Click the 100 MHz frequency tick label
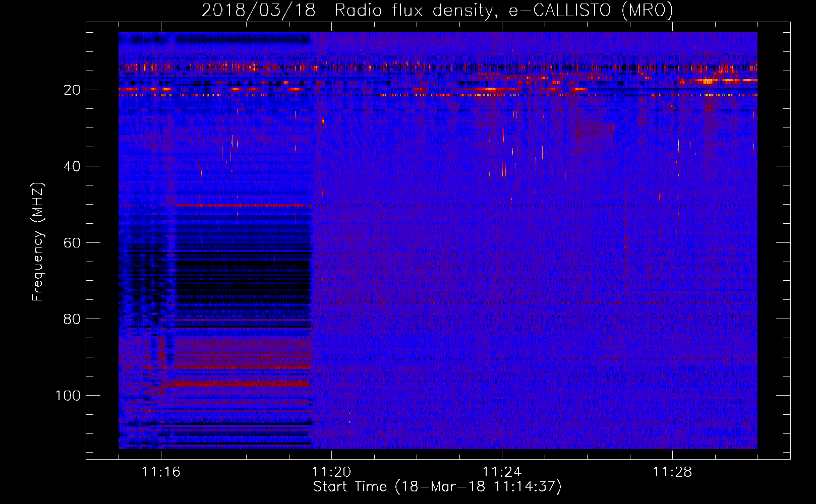 (x=68, y=396)
